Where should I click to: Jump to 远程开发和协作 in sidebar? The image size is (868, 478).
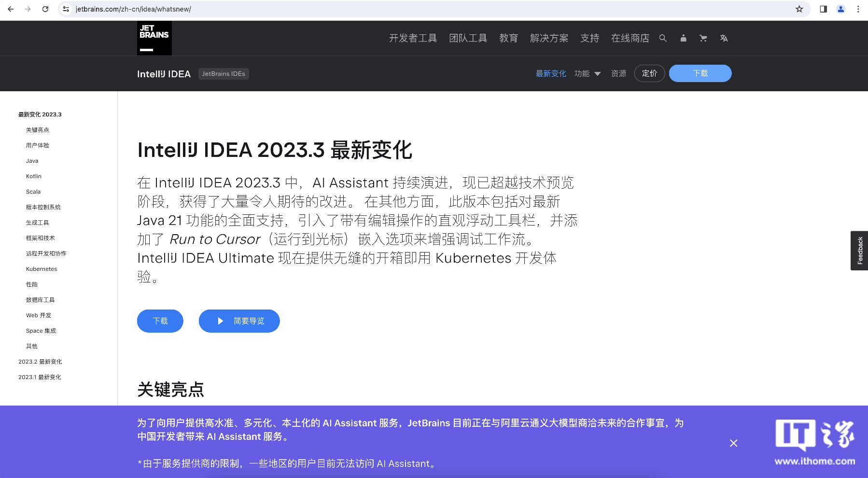click(46, 253)
